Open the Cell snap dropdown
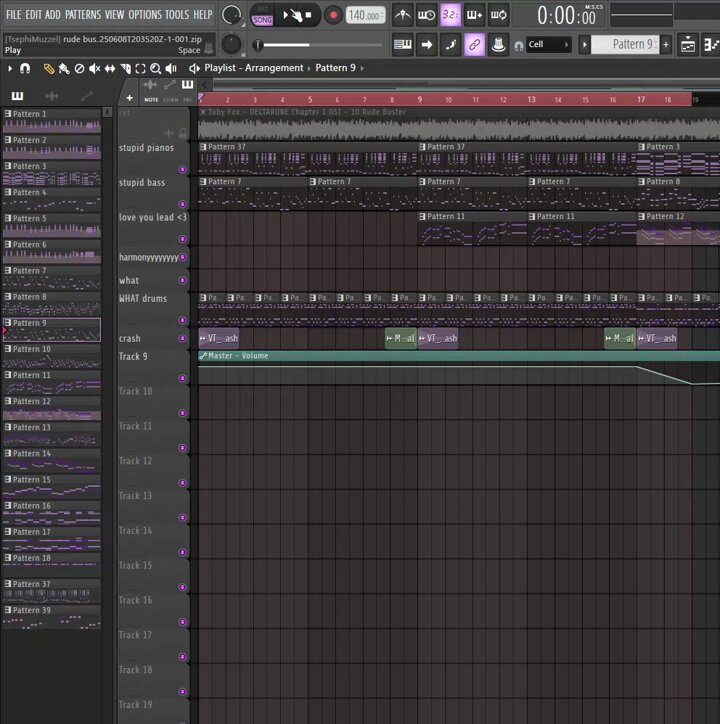This screenshot has height=724, width=720. pyautogui.click(x=549, y=45)
